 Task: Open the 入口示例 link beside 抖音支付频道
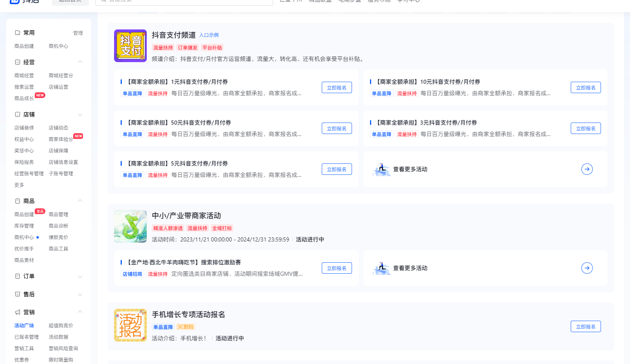pyautogui.click(x=209, y=35)
